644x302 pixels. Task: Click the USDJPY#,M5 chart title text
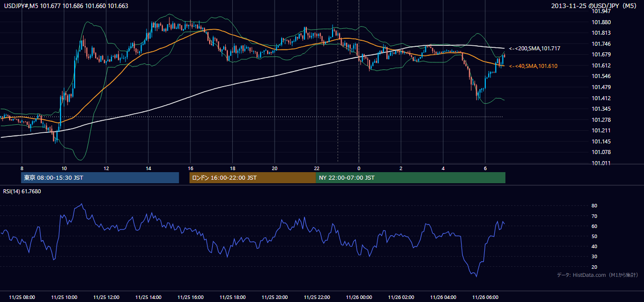66,6
